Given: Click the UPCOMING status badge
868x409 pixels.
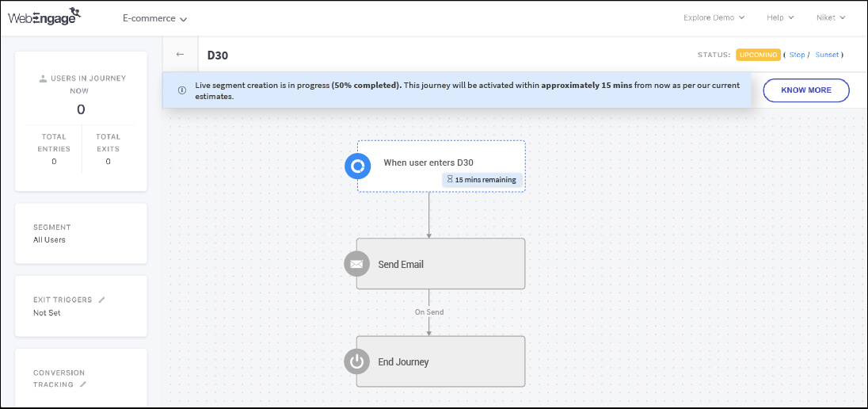Looking at the screenshot, I should click(x=758, y=55).
